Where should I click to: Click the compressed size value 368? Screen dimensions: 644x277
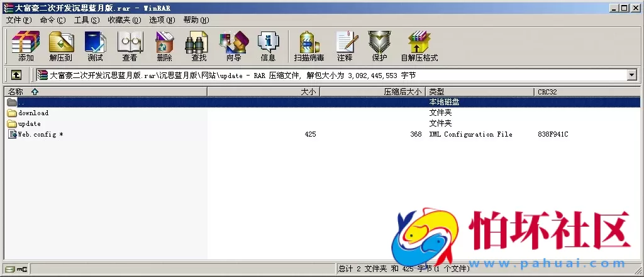[416, 134]
